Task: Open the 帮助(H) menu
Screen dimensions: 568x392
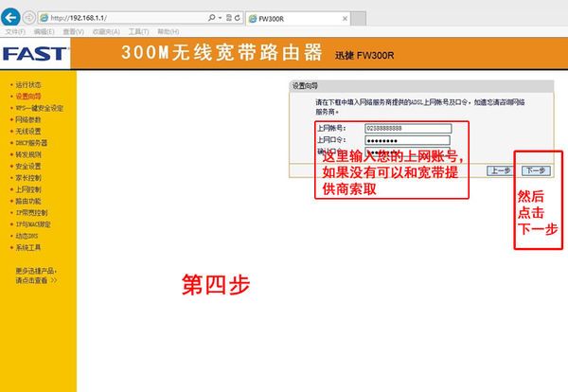Action: coord(169,32)
